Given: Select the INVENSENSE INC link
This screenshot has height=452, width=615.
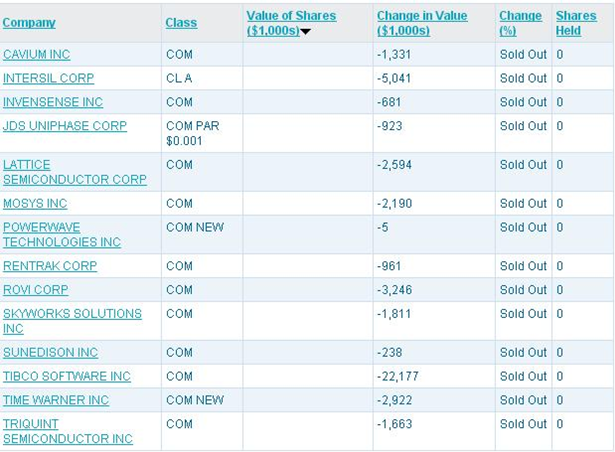Looking at the screenshot, I should (x=53, y=102).
